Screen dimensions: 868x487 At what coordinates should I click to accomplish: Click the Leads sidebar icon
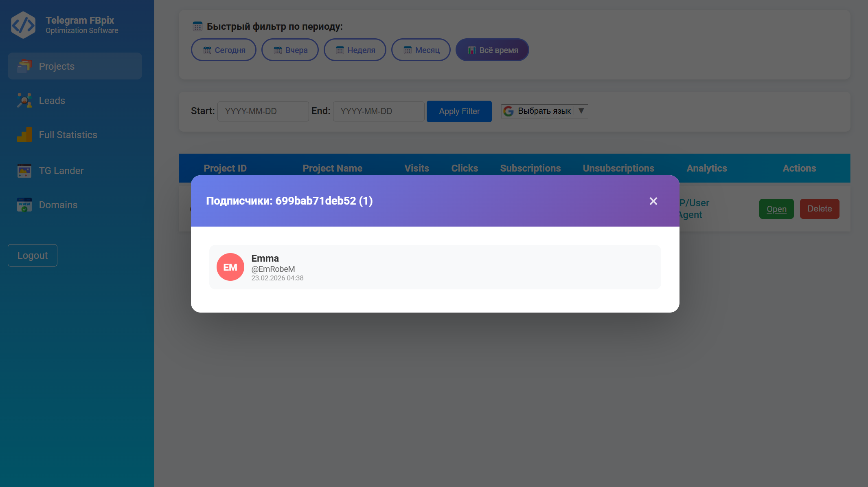click(x=24, y=100)
